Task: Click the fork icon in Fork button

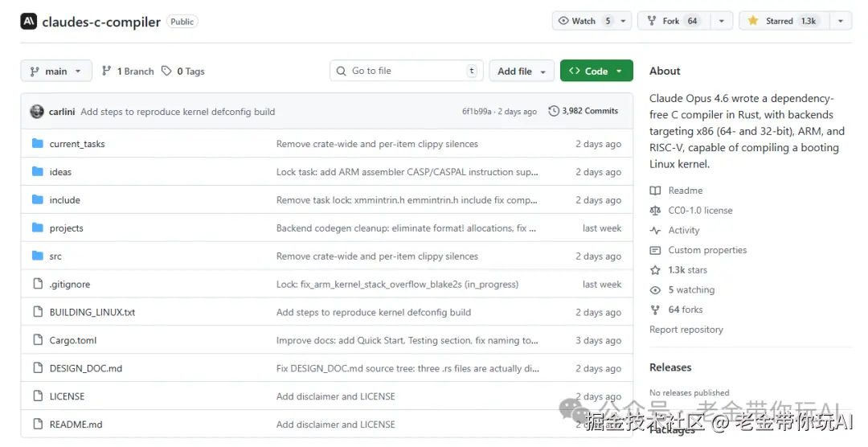Action: (652, 21)
